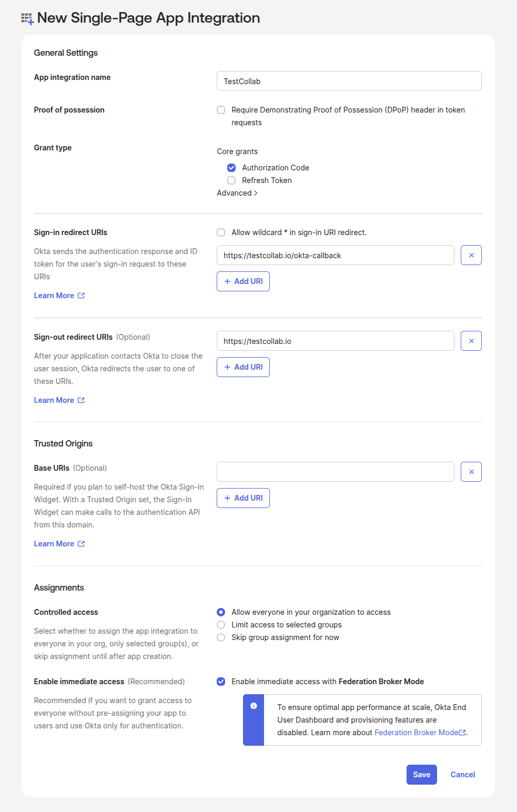
Task: Add a new Base URI under Trusted Origins
Action: point(243,498)
